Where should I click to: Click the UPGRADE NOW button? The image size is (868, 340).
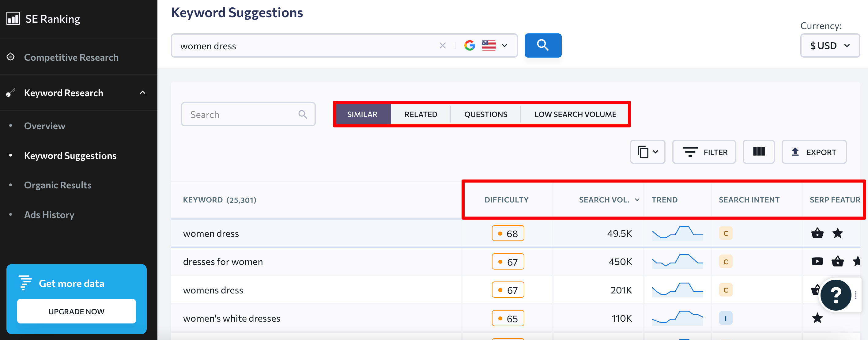(x=77, y=311)
